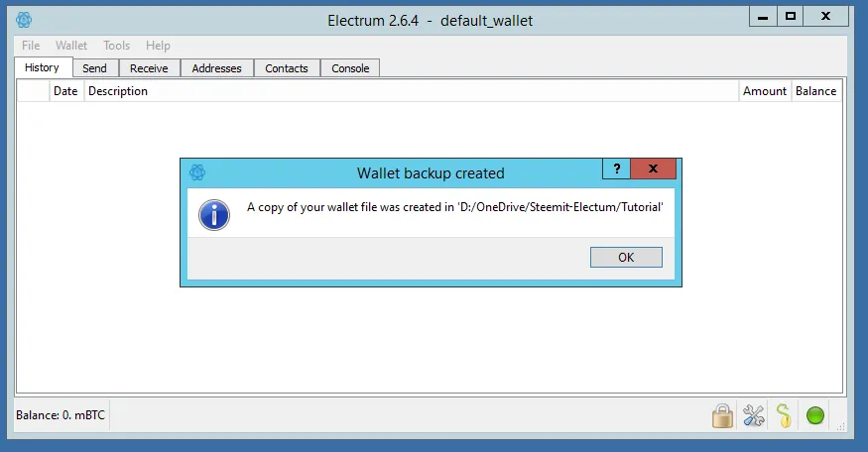Switch to the Receive tab

click(149, 68)
